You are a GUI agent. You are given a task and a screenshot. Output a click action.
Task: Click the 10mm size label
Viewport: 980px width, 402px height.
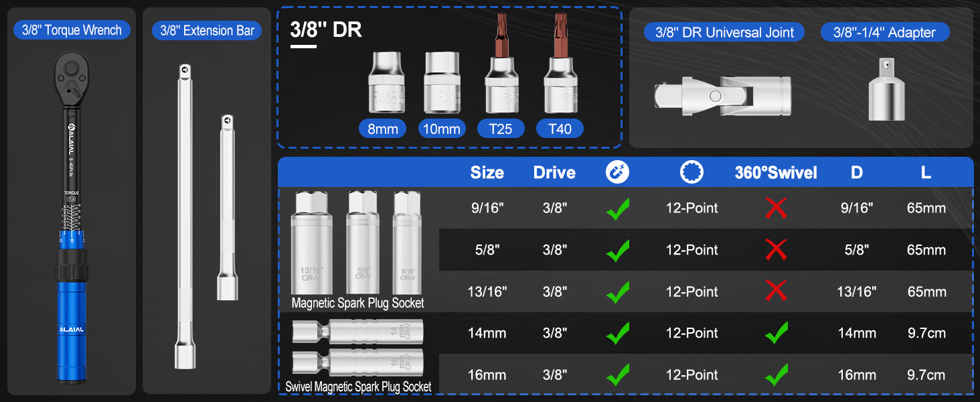point(442,129)
